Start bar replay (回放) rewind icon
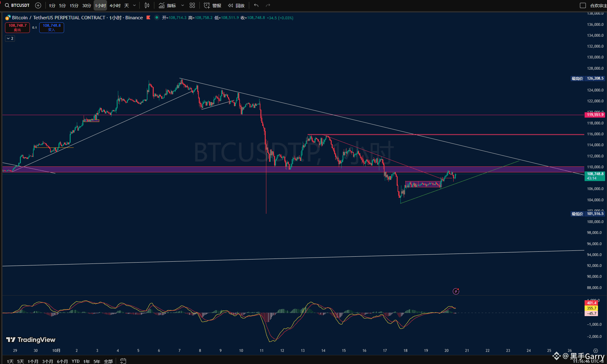 pyautogui.click(x=231, y=5)
